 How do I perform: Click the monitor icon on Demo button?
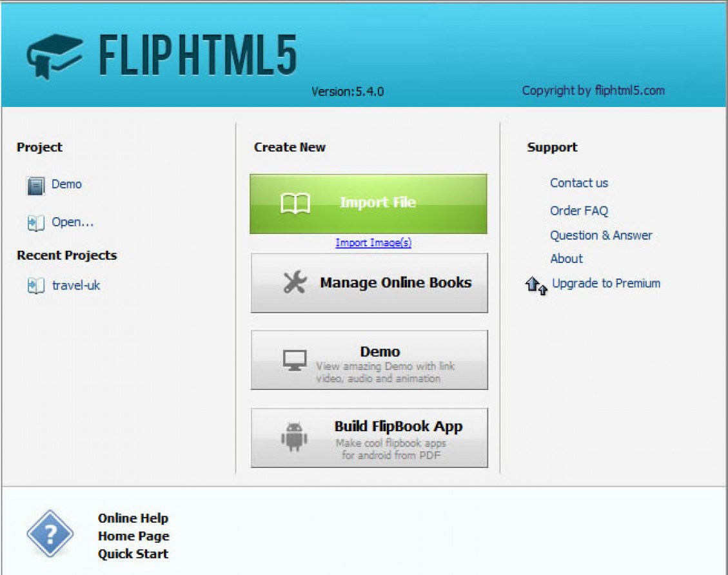295,360
